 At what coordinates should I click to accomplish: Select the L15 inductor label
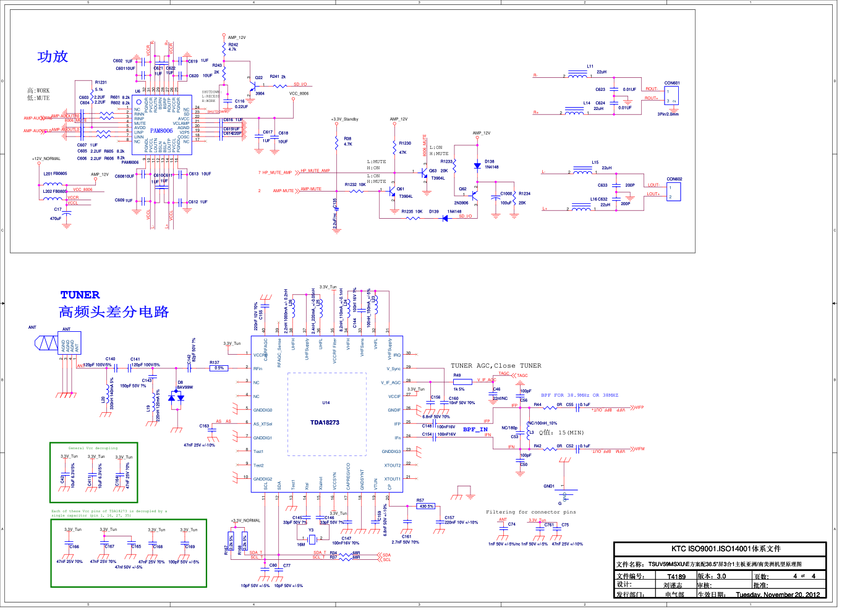595,163
